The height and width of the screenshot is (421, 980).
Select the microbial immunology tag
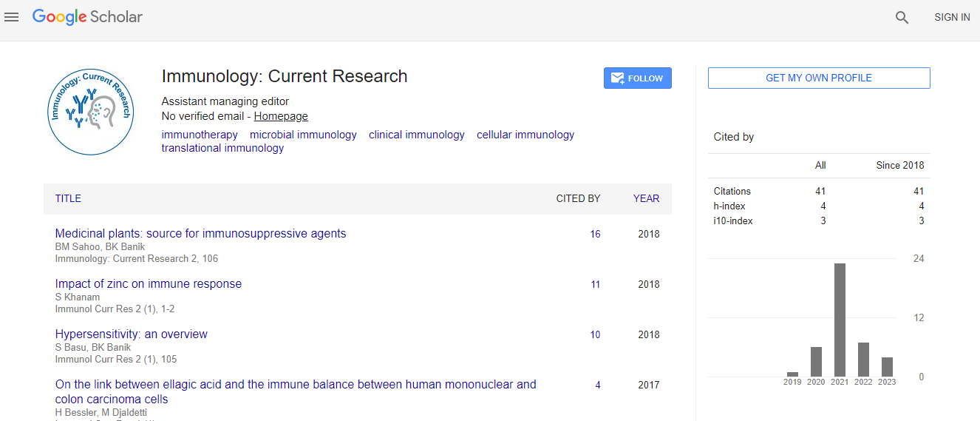[x=303, y=135]
